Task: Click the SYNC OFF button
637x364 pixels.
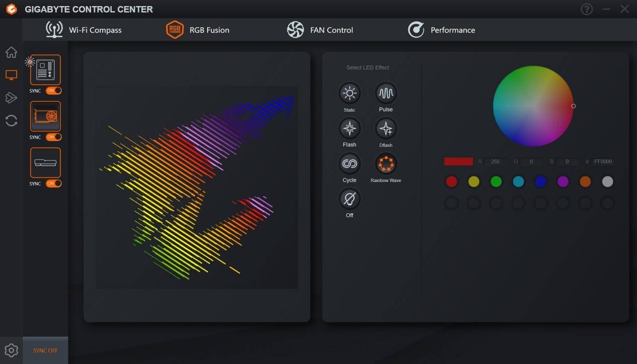Action: [x=45, y=350]
